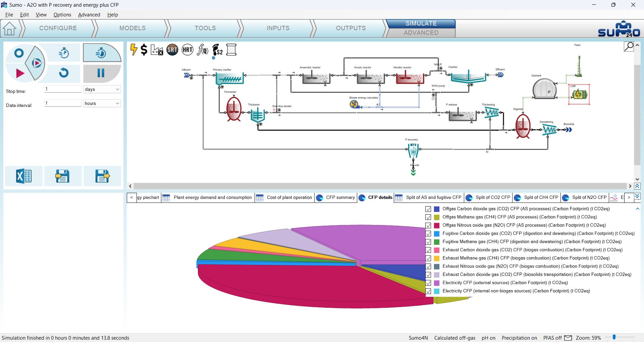Select the CHP unit on the flowsheet
This screenshot has width=644, height=342.
click(579, 95)
